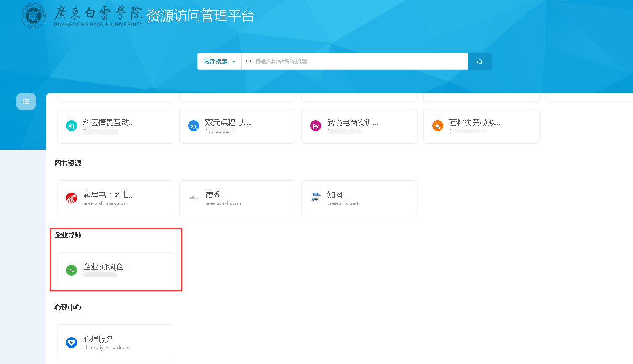
Task: Click the magenta 跨 icon for 跨境电商实训
Action: pyautogui.click(x=316, y=126)
